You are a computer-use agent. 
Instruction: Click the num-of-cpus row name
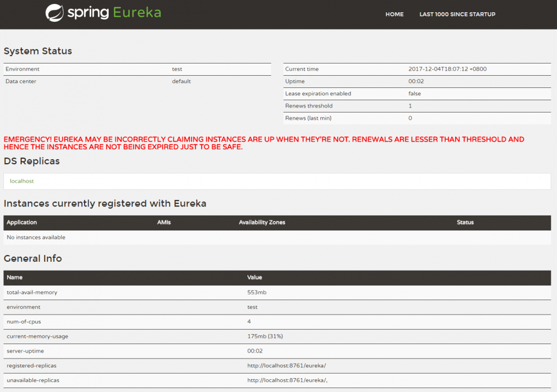point(24,322)
